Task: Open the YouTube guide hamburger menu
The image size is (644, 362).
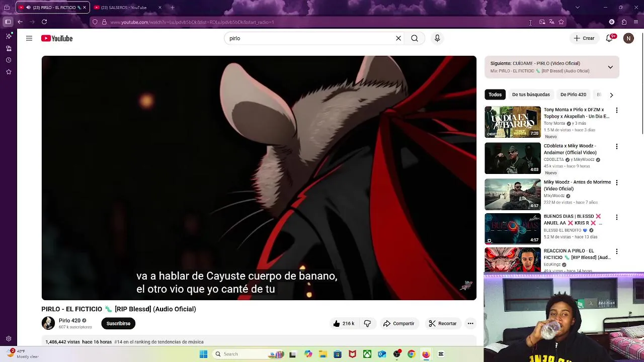Action: point(29,38)
